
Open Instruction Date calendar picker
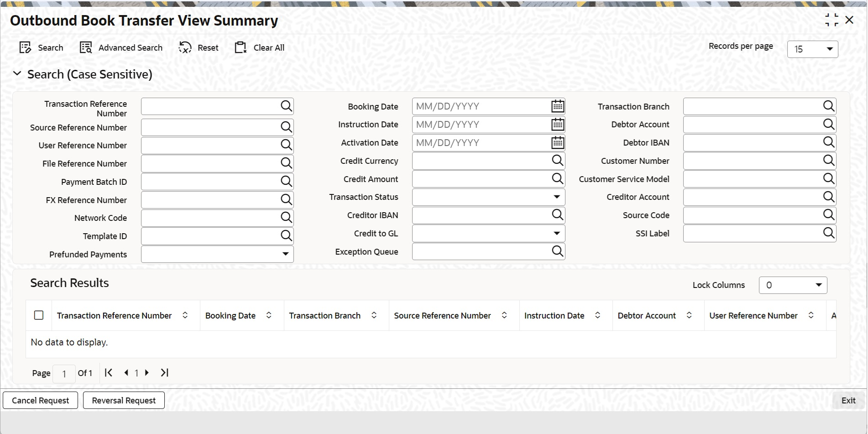point(558,124)
